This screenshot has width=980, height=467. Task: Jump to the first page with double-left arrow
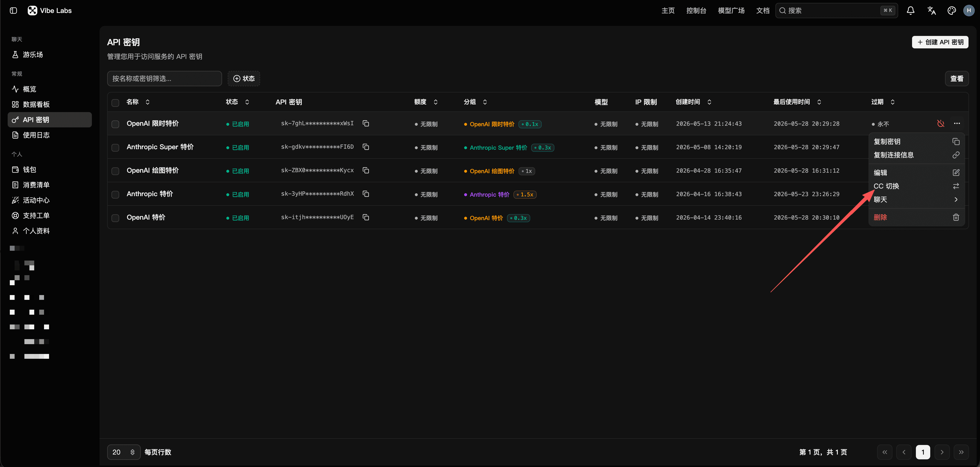tap(885, 452)
